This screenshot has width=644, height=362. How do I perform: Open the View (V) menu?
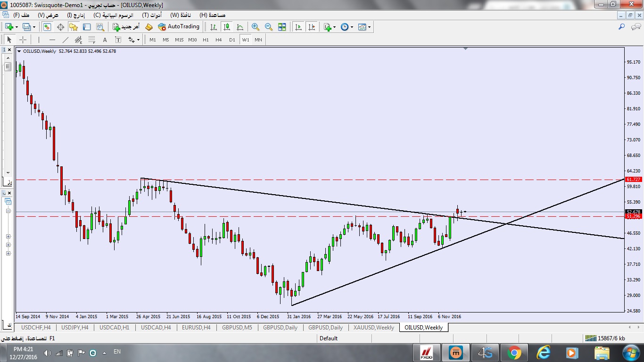pos(48,15)
